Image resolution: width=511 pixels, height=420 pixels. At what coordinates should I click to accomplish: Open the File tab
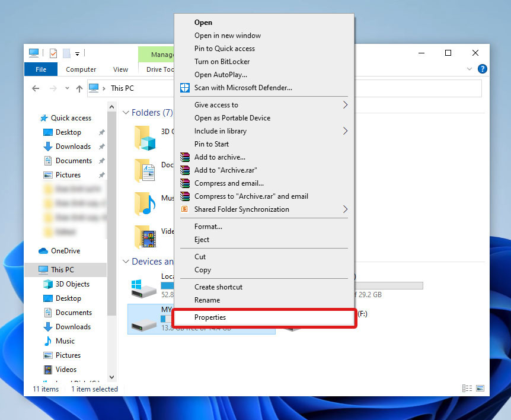point(41,69)
